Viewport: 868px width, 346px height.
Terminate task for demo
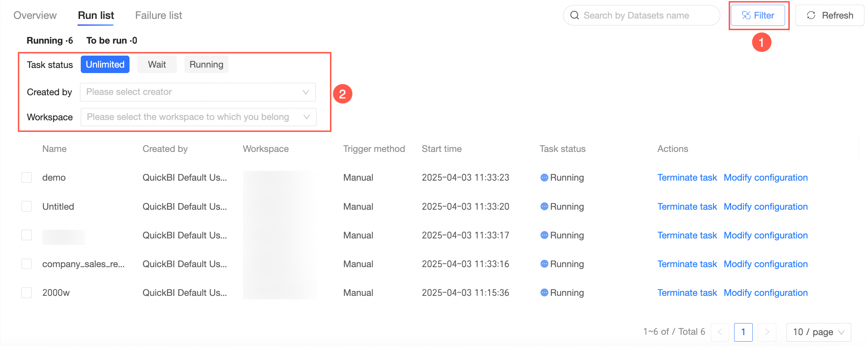687,178
